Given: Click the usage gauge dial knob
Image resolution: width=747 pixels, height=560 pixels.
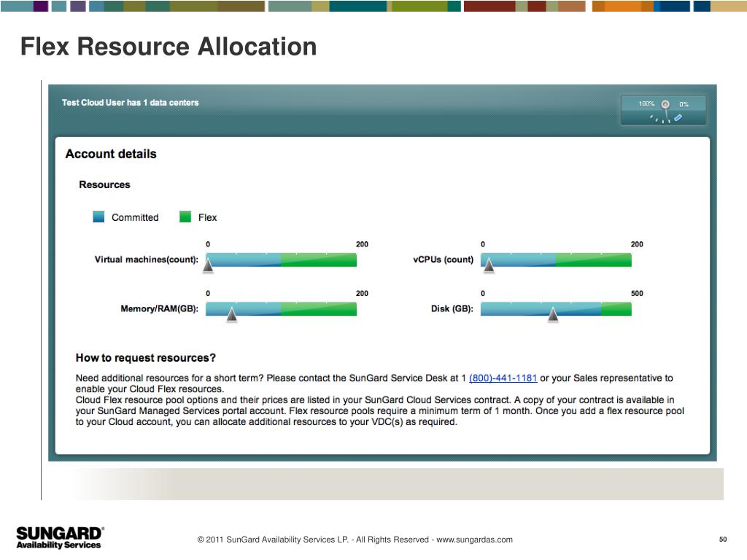Looking at the screenshot, I should click(665, 104).
